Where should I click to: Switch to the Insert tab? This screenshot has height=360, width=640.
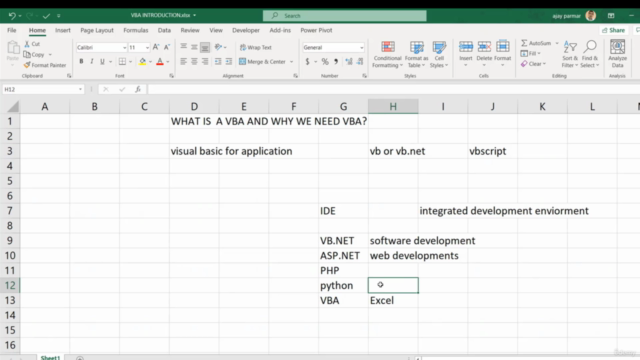63,30
